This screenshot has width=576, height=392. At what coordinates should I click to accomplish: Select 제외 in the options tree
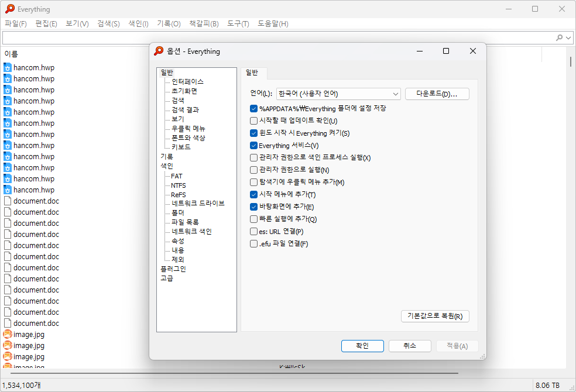(x=178, y=260)
